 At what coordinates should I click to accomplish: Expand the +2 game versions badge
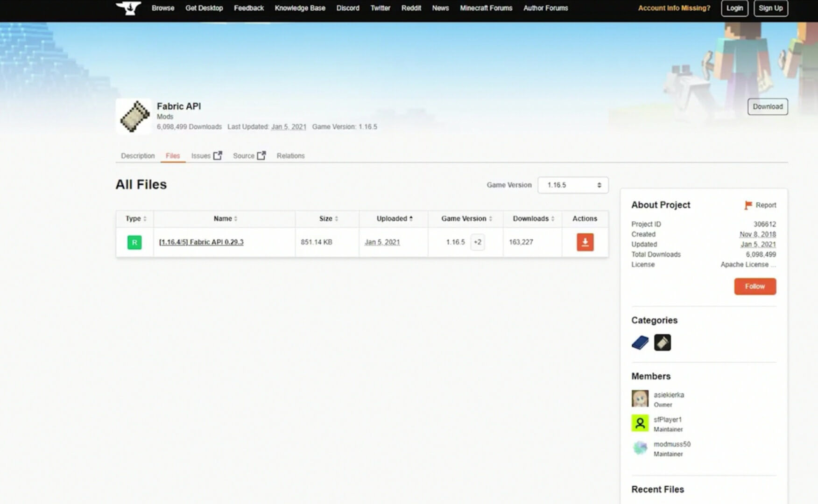(477, 242)
